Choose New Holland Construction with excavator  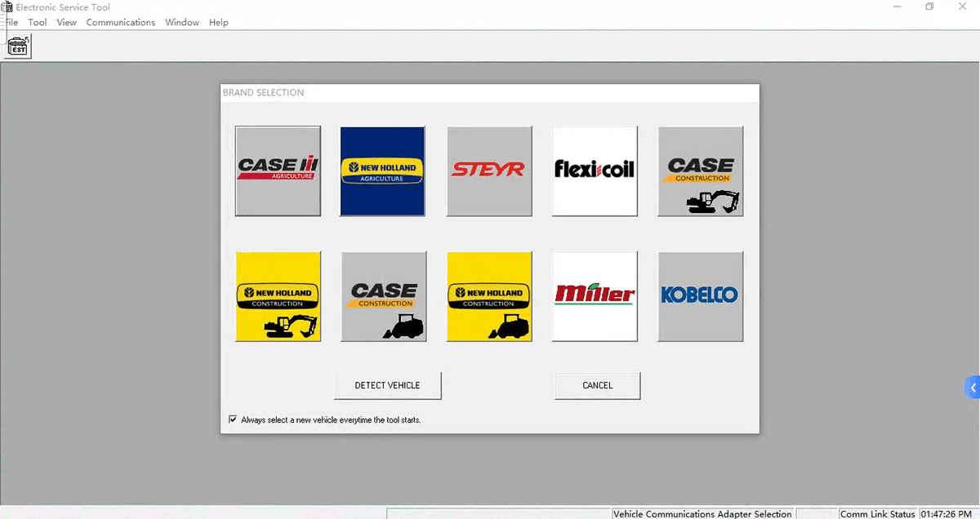tap(278, 296)
